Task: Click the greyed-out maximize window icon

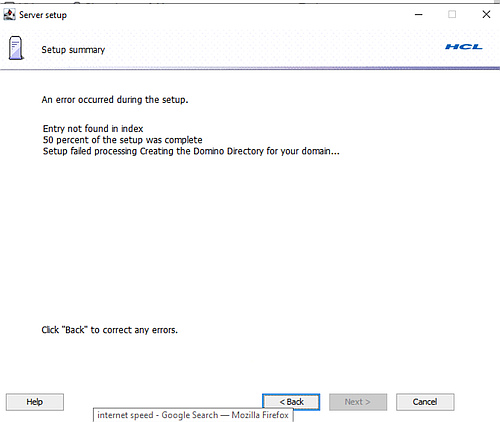Action: pyautogui.click(x=452, y=14)
